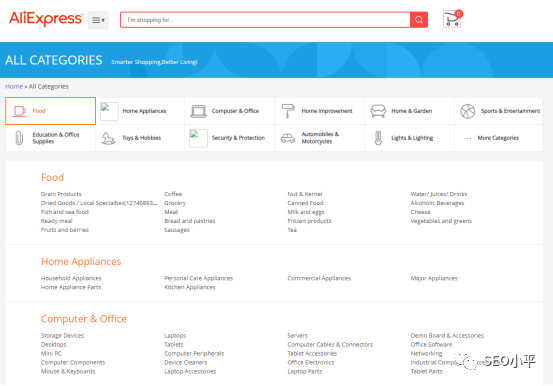The width and height of the screenshot is (553, 386).
Task: Select the Security & Protection category tab
Action: 229,138
